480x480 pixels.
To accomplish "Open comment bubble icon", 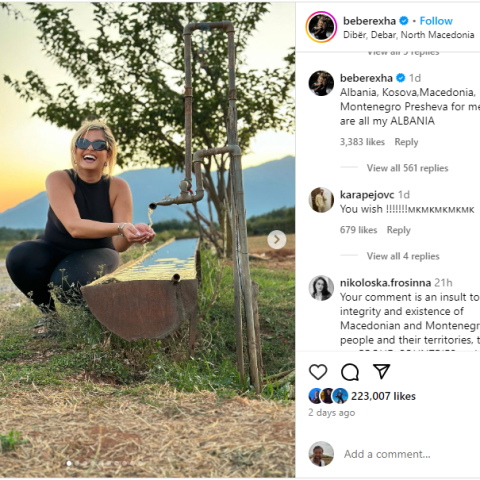I will point(350,372).
